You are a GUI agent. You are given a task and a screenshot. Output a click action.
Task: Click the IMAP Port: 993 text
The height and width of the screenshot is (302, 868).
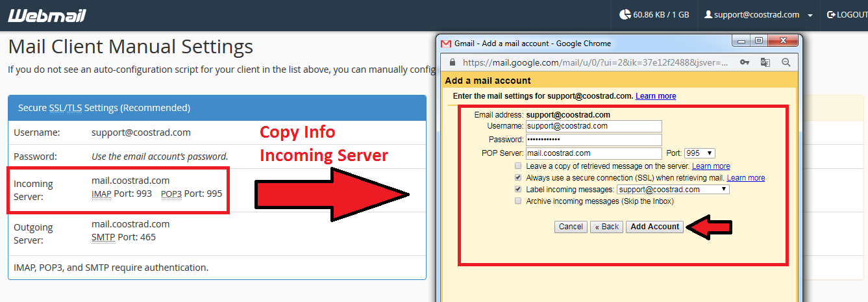[121, 194]
